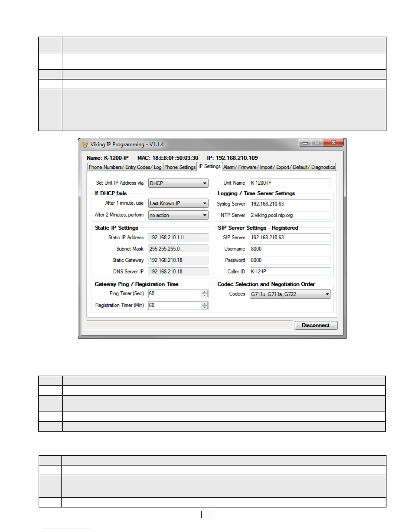Open the After 2 Minutes, perform dropdown
Image resolution: width=411 pixels, height=532 pixels.
(178, 215)
